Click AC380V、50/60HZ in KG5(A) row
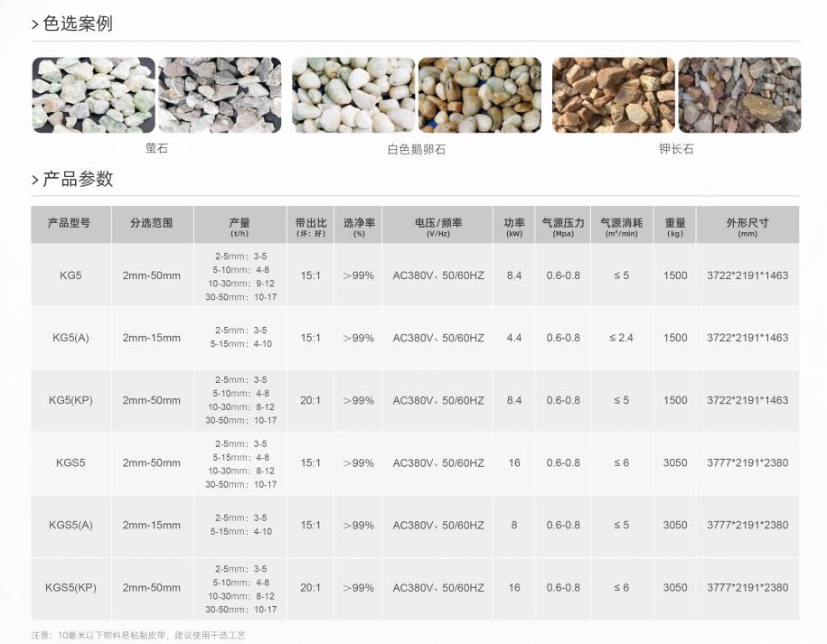This screenshot has height=644, width=827. coord(437,338)
